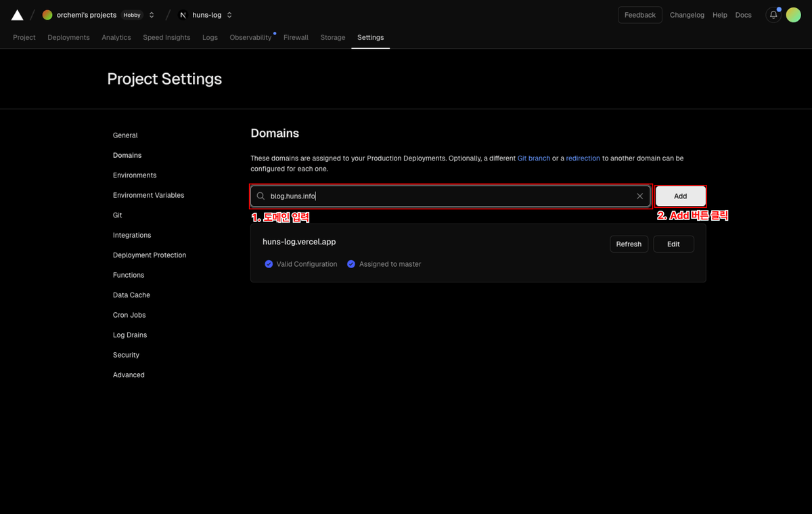Open Environment Variables settings

tap(148, 195)
